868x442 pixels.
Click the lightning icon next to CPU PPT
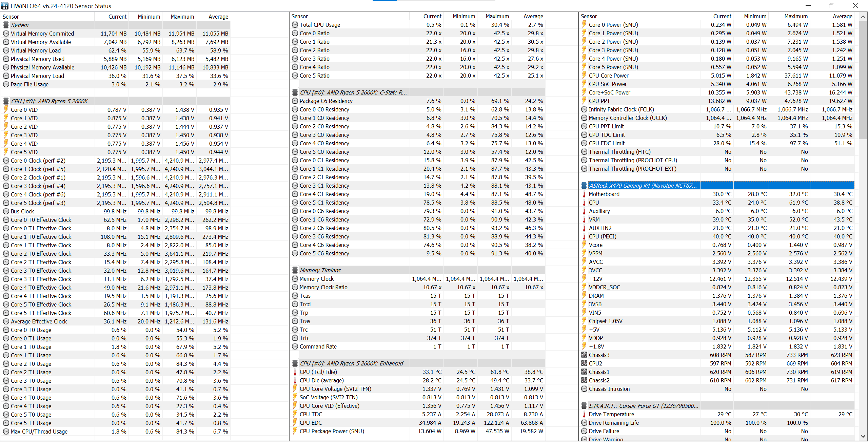pyautogui.click(x=584, y=101)
